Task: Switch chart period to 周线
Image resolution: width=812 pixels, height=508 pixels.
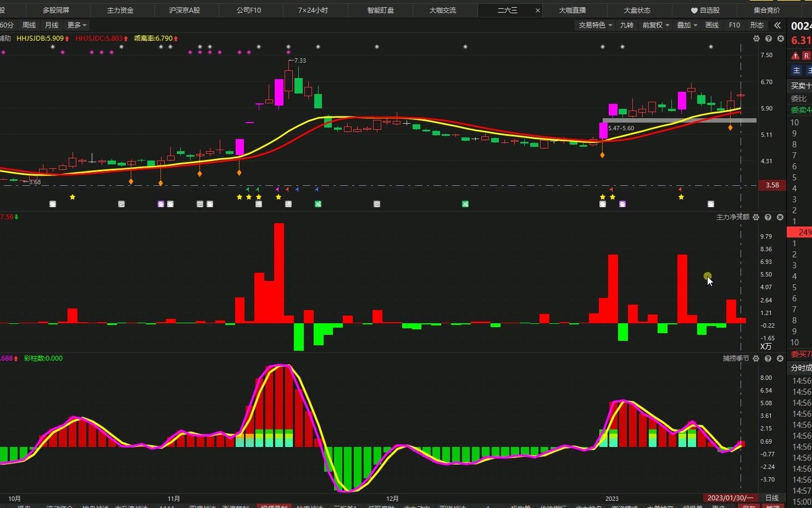Action: click(x=29, y=25)
